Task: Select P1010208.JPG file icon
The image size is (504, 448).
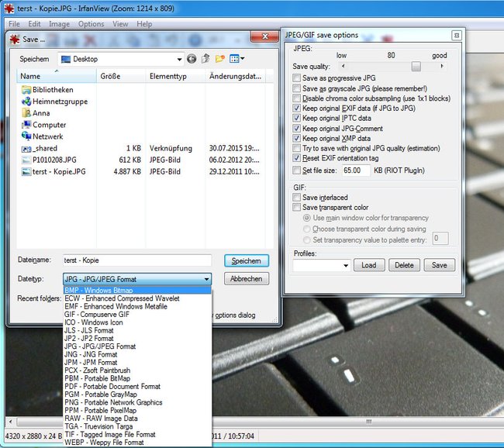Action: 26,160
